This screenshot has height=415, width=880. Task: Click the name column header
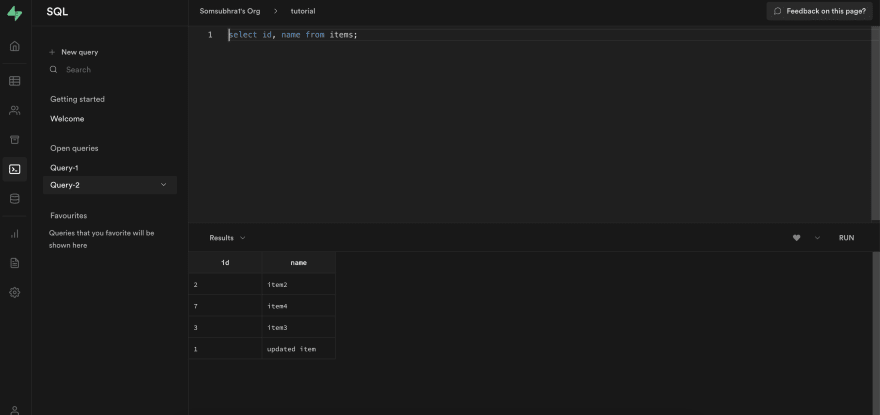coord(299,262)
